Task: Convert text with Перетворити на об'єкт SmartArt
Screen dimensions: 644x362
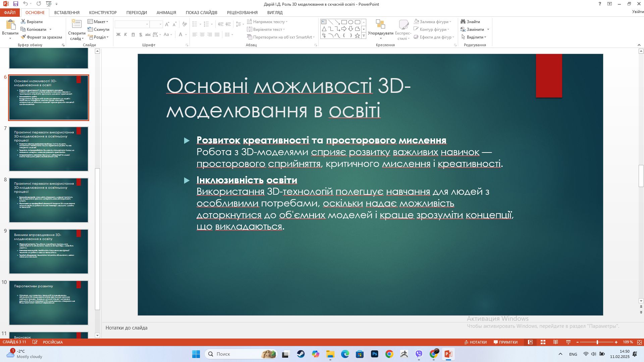Action: [x=281, y=37]
